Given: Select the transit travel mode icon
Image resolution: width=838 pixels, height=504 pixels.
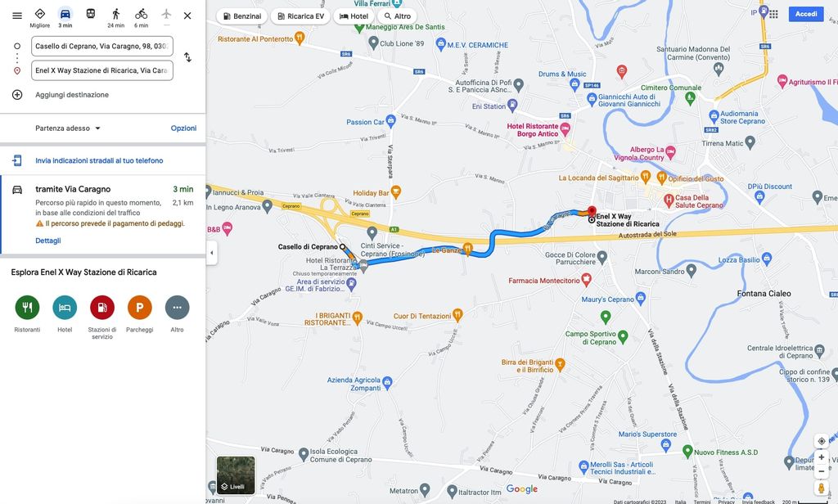Looking at the screenshot, I should [91, 14].
